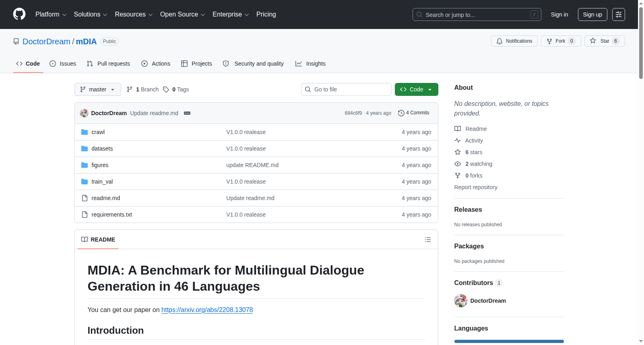Switch to the Pull requests tab
Image resolution: width=644 pixels, height=345 pixels.
coord(108,64)
